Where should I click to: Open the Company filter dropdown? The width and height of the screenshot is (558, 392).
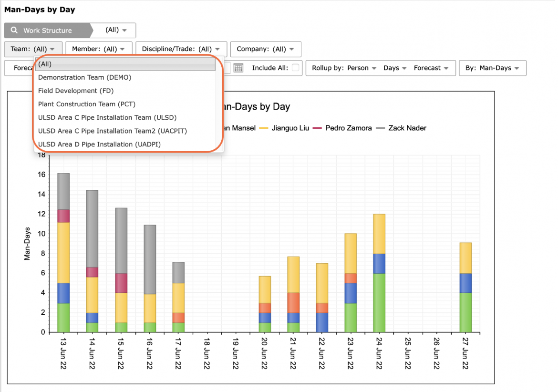point(266,49)
